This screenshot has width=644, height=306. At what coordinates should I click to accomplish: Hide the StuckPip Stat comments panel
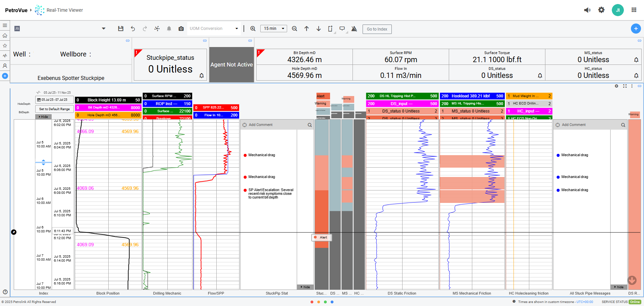click(305, 287)
